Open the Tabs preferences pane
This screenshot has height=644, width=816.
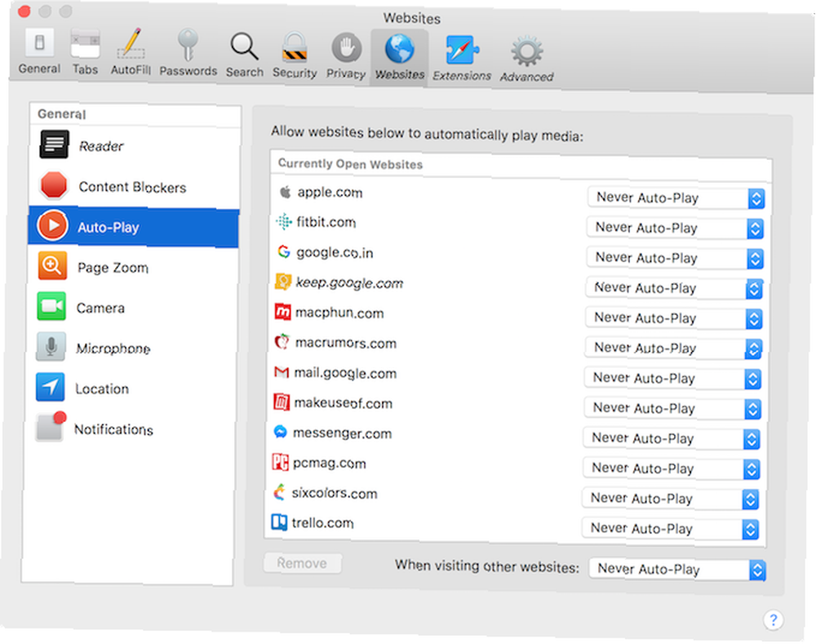86,52
